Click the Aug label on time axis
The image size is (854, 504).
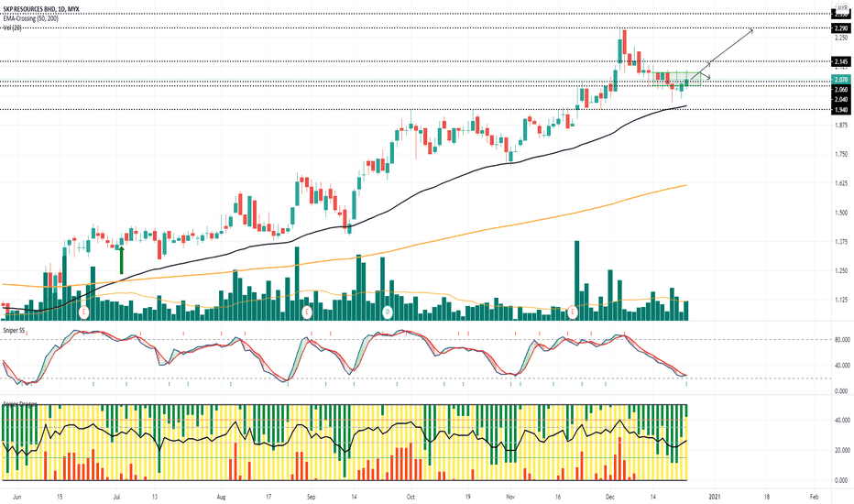point(221,497)
